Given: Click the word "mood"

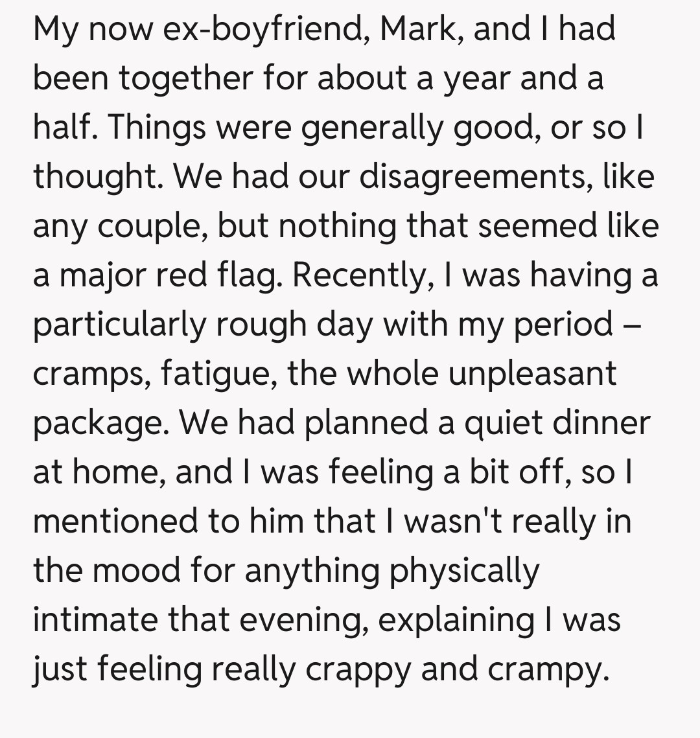Looking at the screenshot, I should coord(134,571).
